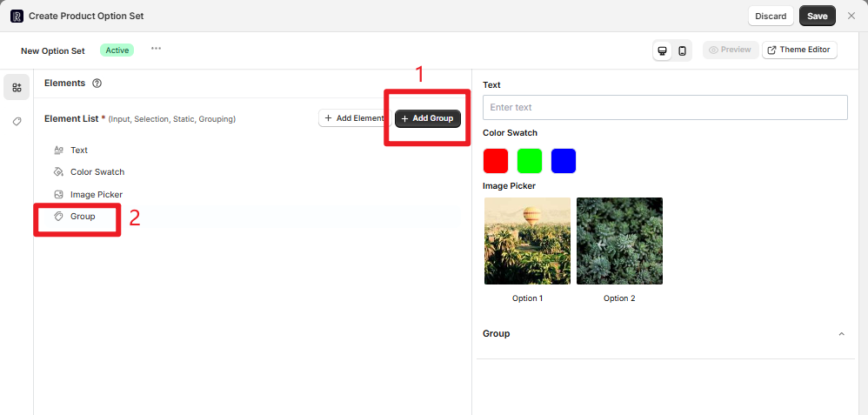Select the Color Swatch element
This screenshot has height=415, width=868.
(x=97, y=172)
